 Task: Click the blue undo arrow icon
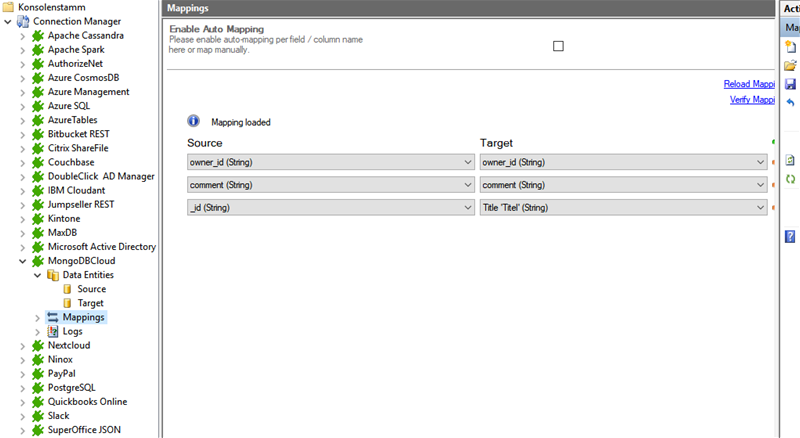tap(789, 103)
